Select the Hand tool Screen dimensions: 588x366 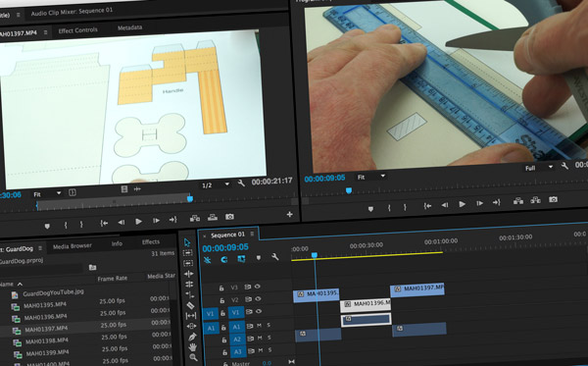click(192, 347)
